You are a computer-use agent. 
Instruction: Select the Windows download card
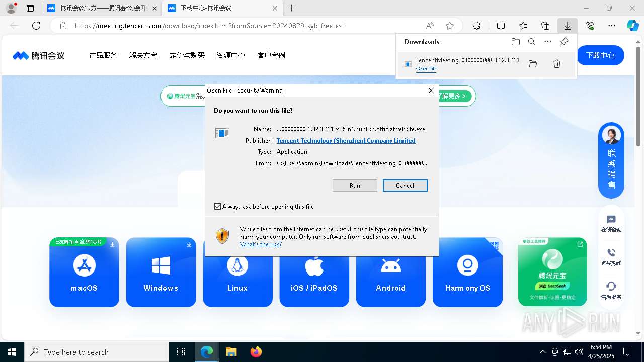pos(161,272)
